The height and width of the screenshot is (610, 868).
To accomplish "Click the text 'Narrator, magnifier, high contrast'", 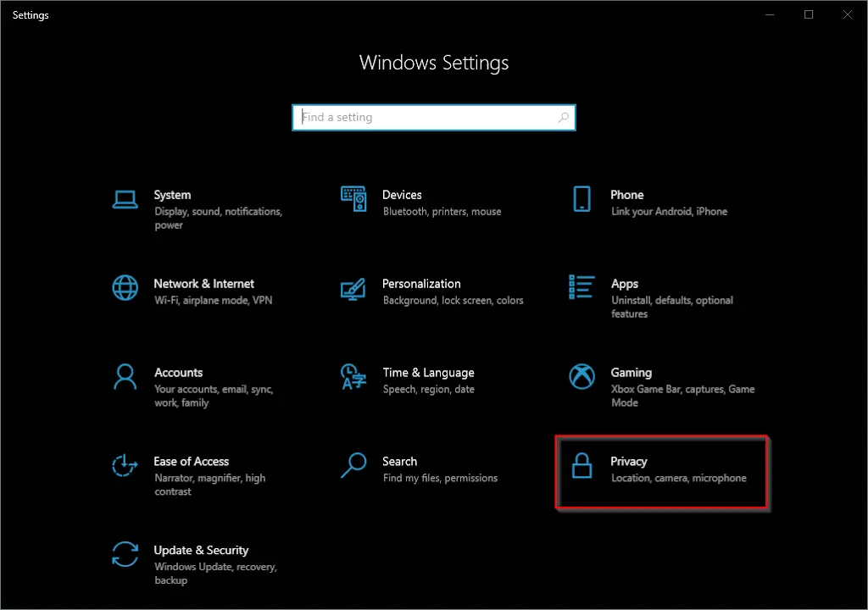I will point(210,485).
